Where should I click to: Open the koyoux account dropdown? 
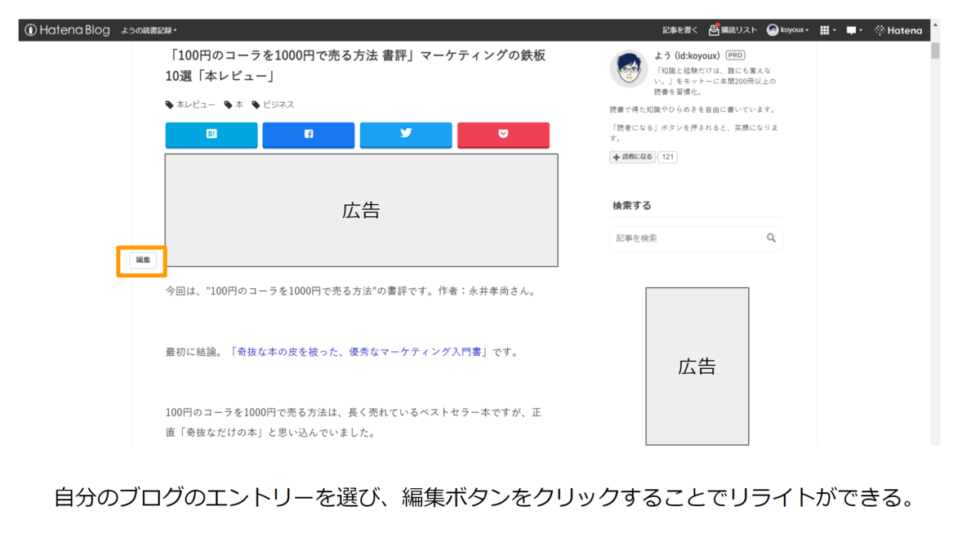tap(789, 30)
